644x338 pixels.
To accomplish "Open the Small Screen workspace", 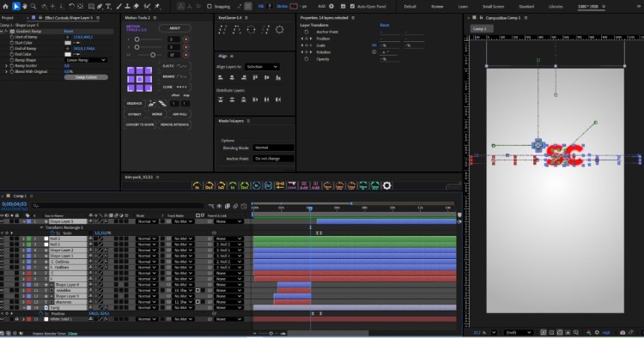I will point(493,7).
